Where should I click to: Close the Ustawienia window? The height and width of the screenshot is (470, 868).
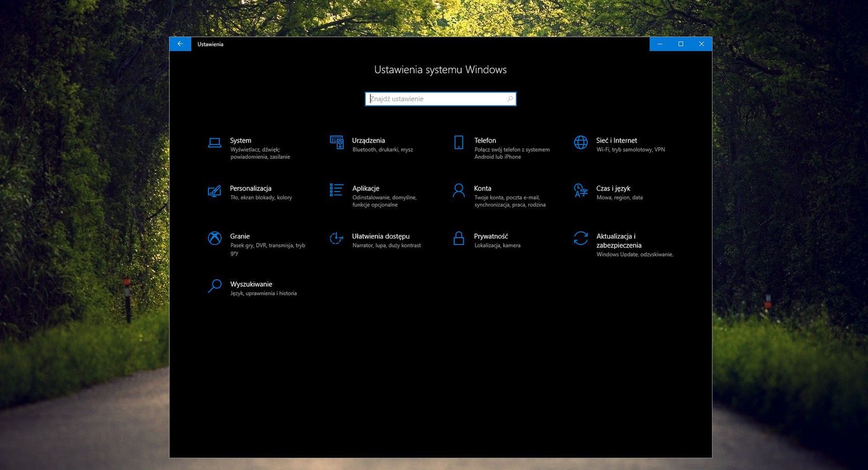click(701, 44)
